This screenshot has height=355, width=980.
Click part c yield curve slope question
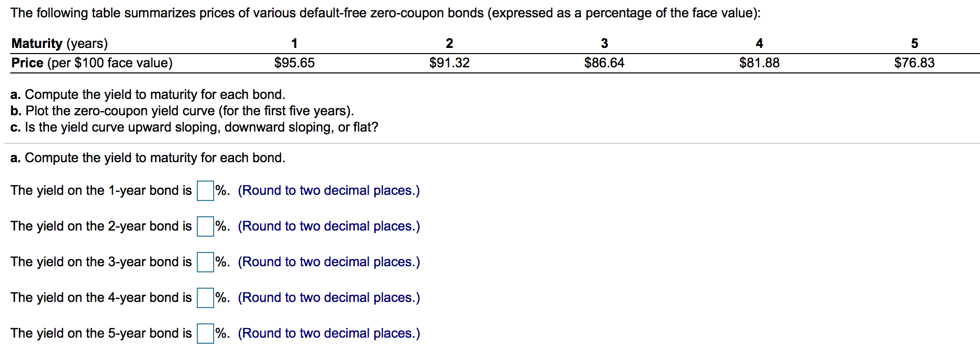[194, 128]
